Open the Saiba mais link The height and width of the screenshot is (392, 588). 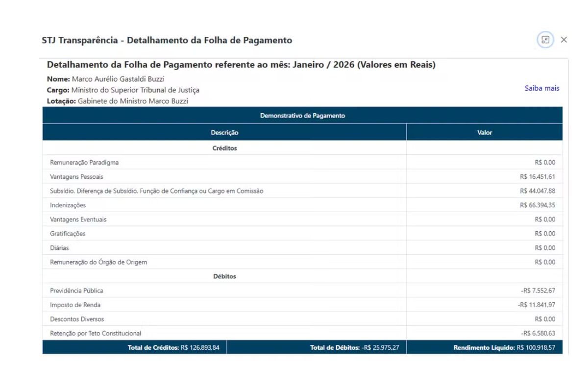(542, 88)
